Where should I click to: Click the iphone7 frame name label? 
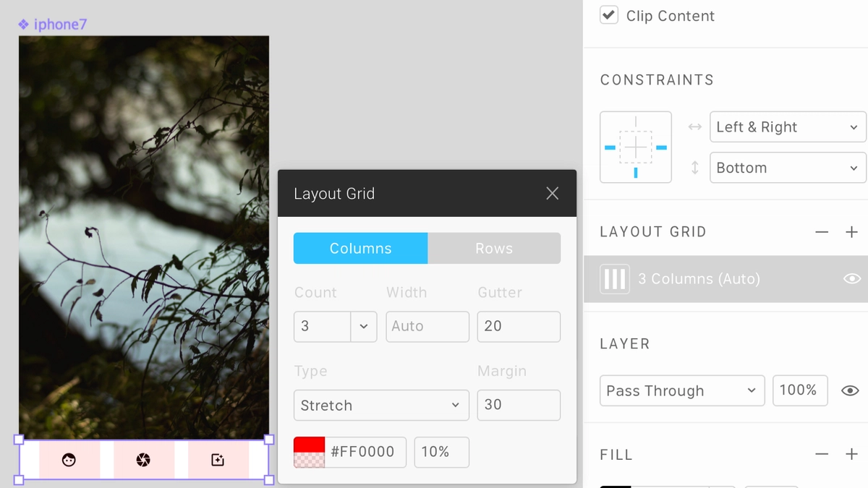59,24
